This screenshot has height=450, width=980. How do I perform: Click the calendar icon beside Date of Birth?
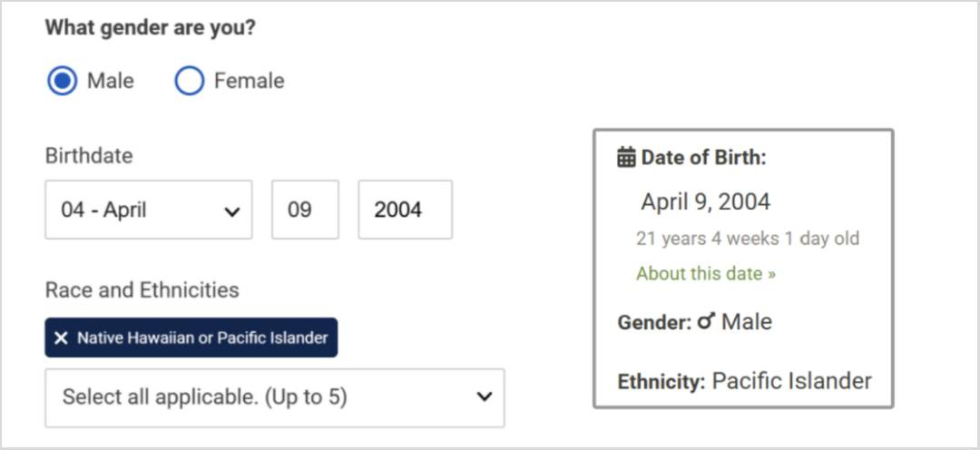click(x=626, y=158)
